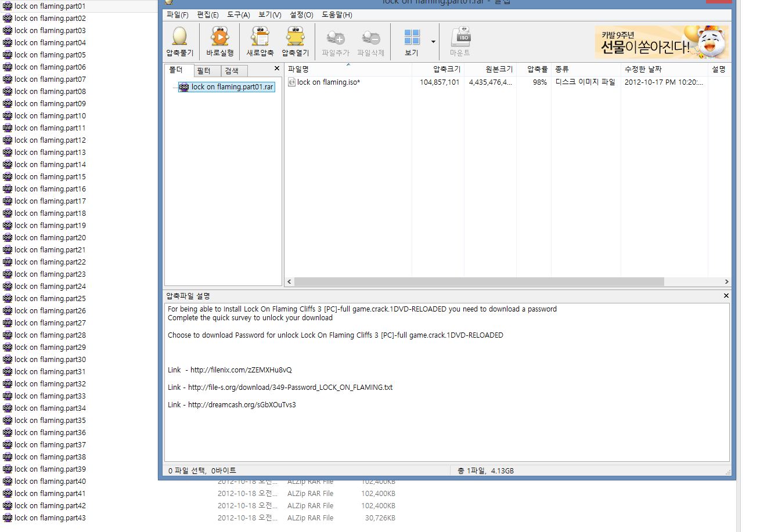This screenshot has height=532, width=760.
Task: Click the 98% compression ratio cell
Action: click(540, 82)
